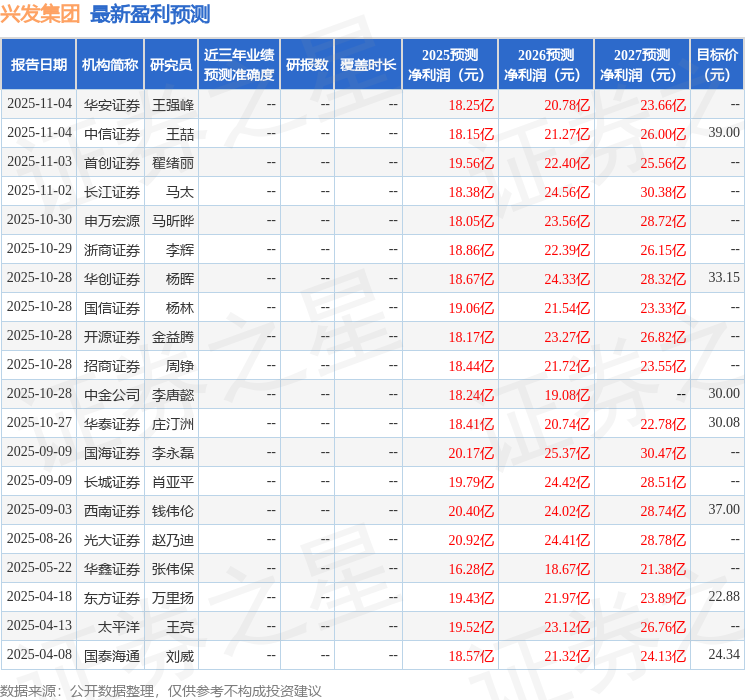The width and height of the screenshot is (745, 700).
Task: Sort by 2025预测净利润 column header
Action: (450, 65)
